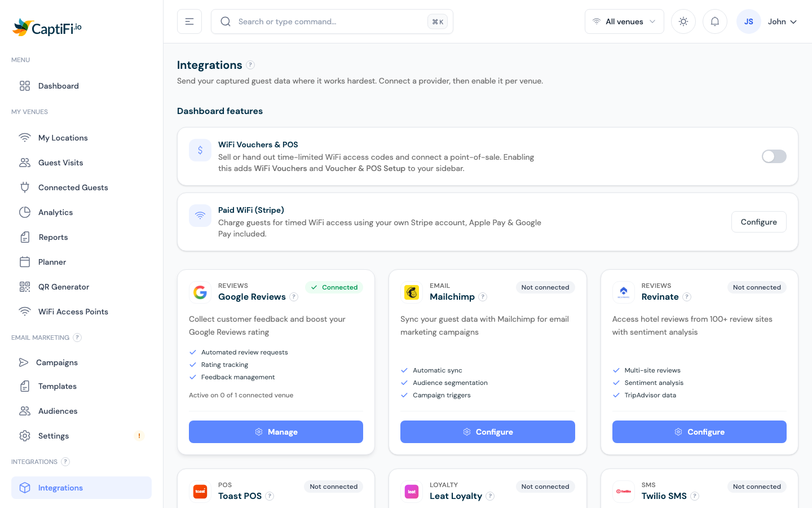Click 'TripAdvisor data' feature text
This screenshot has height=508, width=812.
click(x=650, y=395)
